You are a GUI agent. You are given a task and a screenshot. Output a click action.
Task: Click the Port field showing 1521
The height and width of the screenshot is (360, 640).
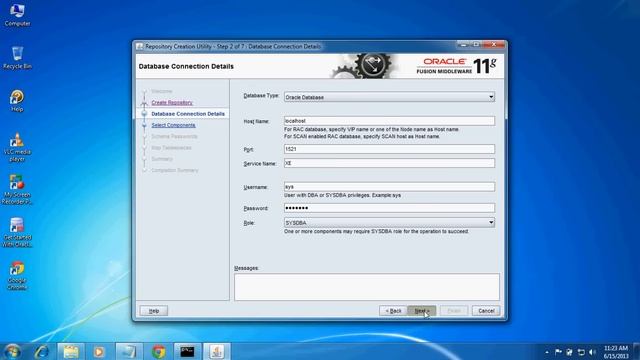pos(389,149)
